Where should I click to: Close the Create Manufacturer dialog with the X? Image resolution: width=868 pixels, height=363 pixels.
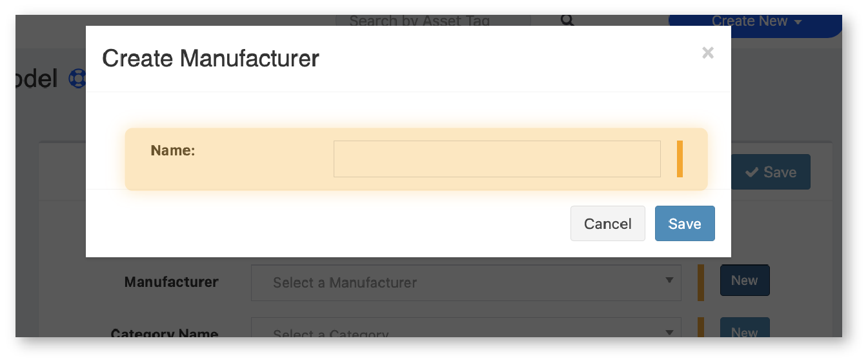(x=707, y=54)
